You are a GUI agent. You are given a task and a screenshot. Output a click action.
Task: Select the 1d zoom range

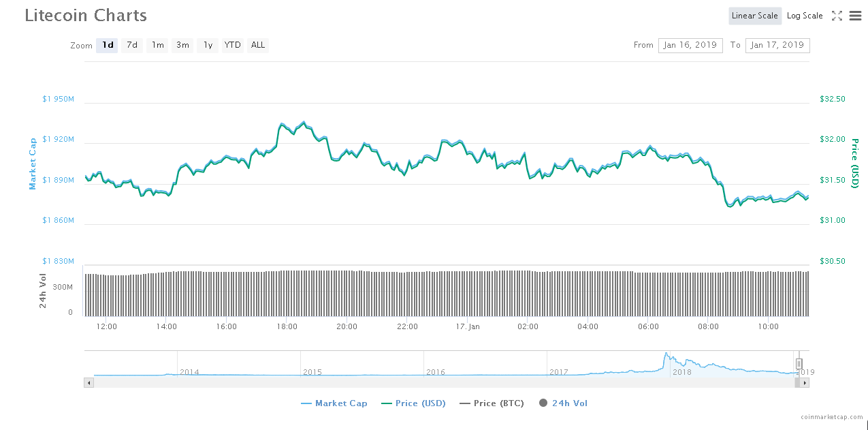[x=107, y=45]
